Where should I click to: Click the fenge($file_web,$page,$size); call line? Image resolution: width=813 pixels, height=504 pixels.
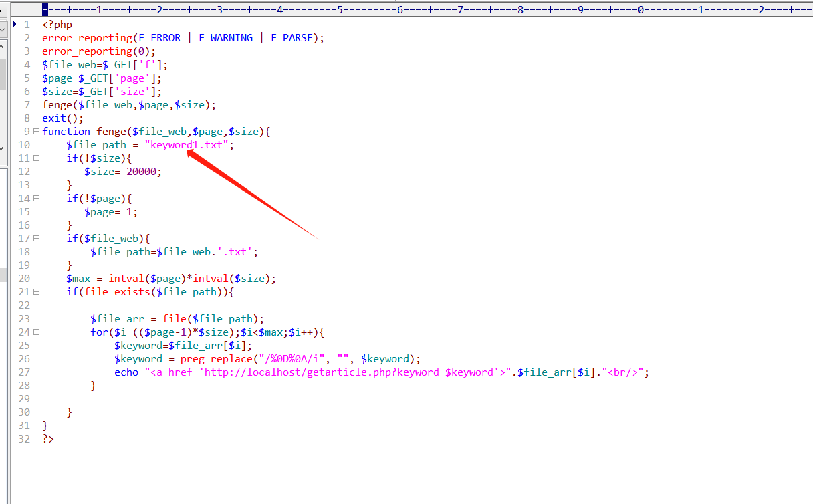(129, 105)
